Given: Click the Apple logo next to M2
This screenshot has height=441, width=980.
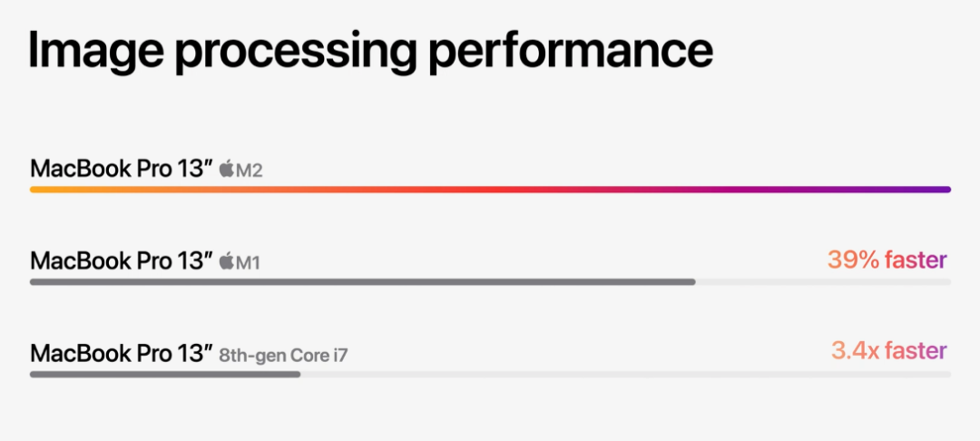Looking at the screenshot, I should click(226, 170).
